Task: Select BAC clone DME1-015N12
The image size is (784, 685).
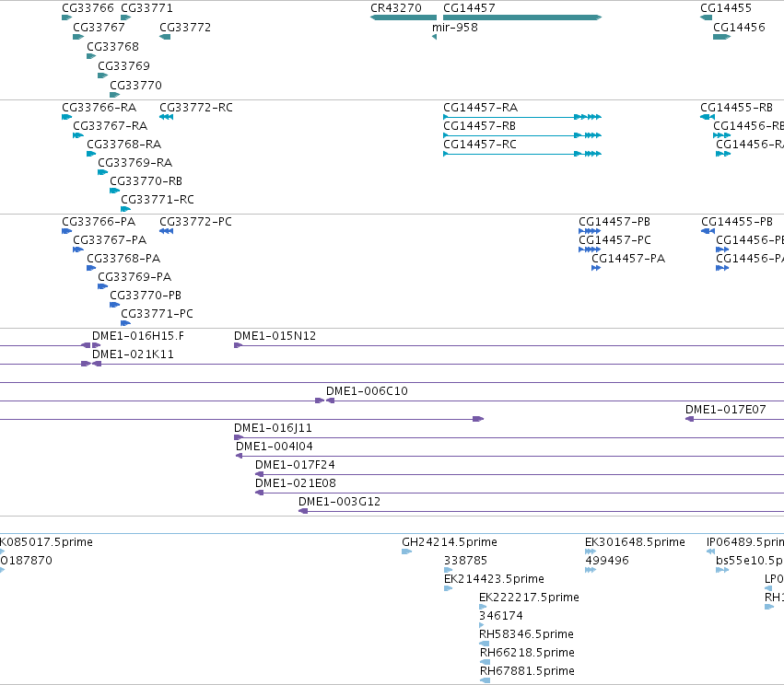Action: (275, 336)
